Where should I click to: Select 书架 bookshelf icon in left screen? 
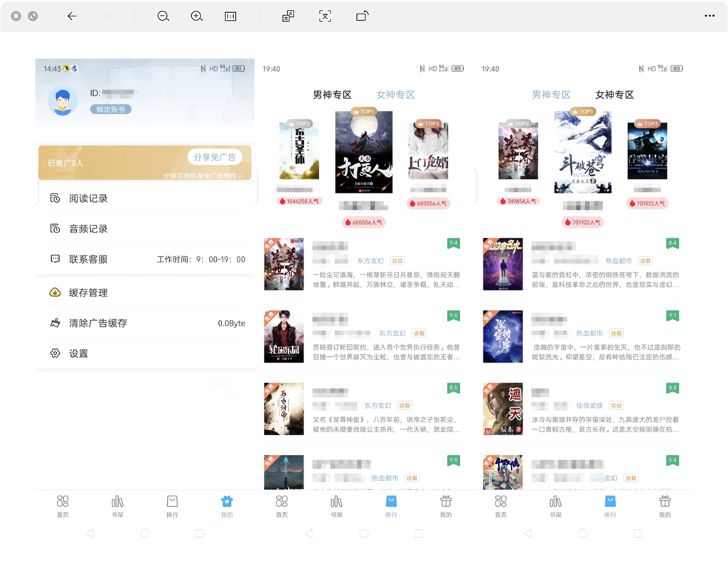click(117, 506)
